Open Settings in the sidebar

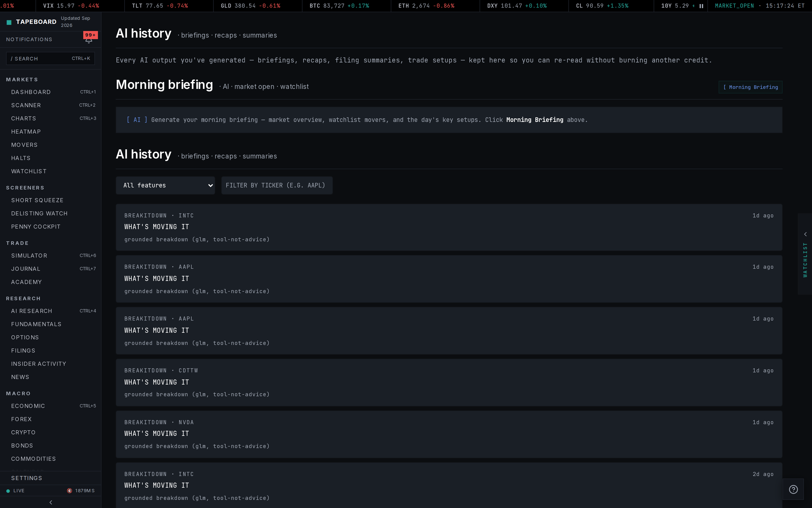click(51, 478)
